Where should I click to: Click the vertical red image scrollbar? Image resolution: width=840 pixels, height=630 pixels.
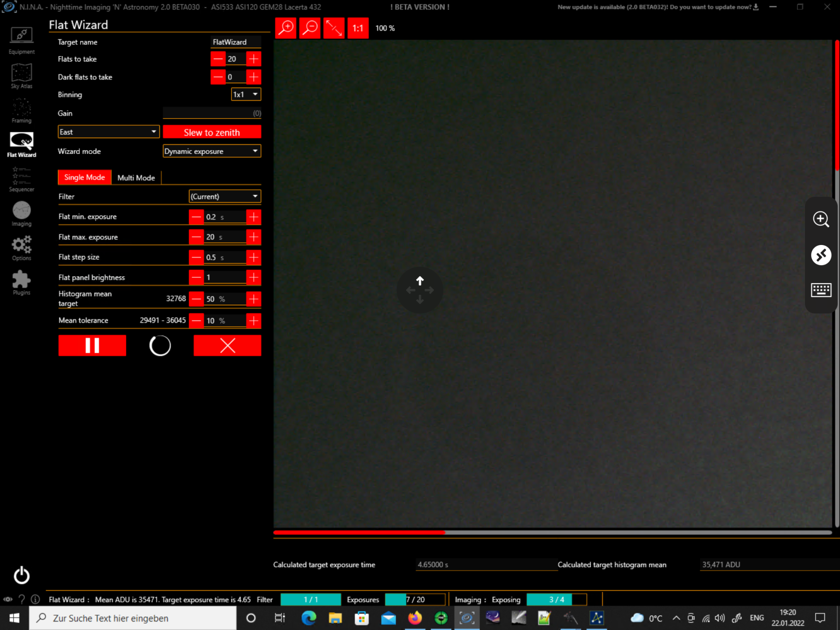836,105
